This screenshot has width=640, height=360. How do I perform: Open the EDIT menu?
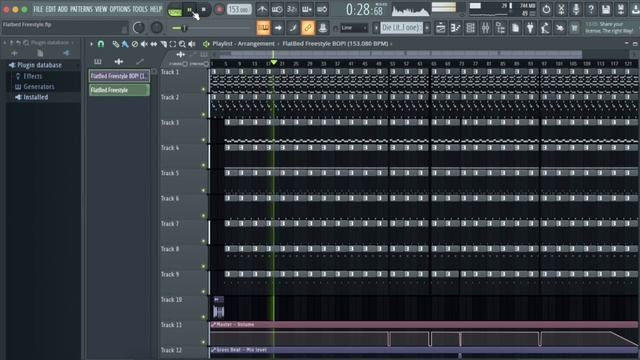[50, 9]
